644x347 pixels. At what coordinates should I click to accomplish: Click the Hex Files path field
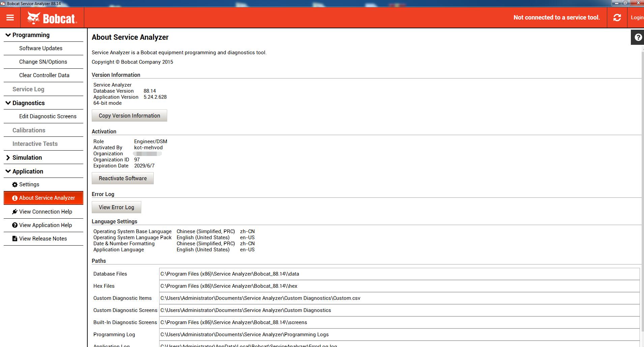click(399, 286)
